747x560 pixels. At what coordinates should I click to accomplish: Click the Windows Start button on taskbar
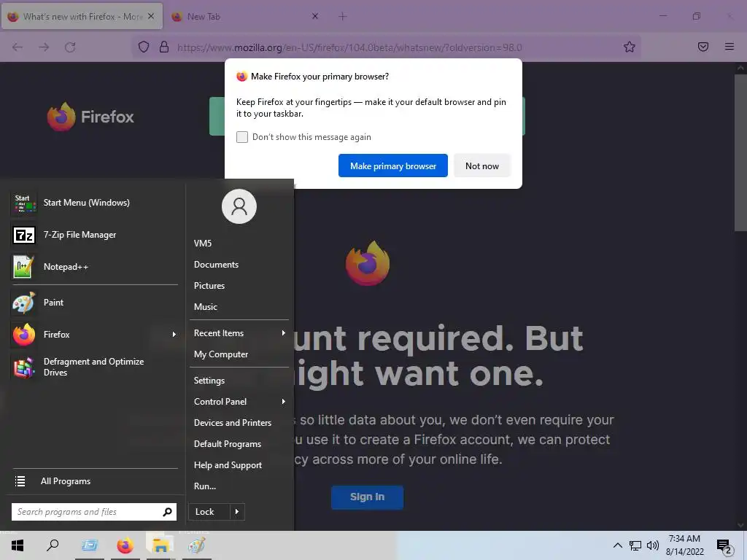click(18, 545)
